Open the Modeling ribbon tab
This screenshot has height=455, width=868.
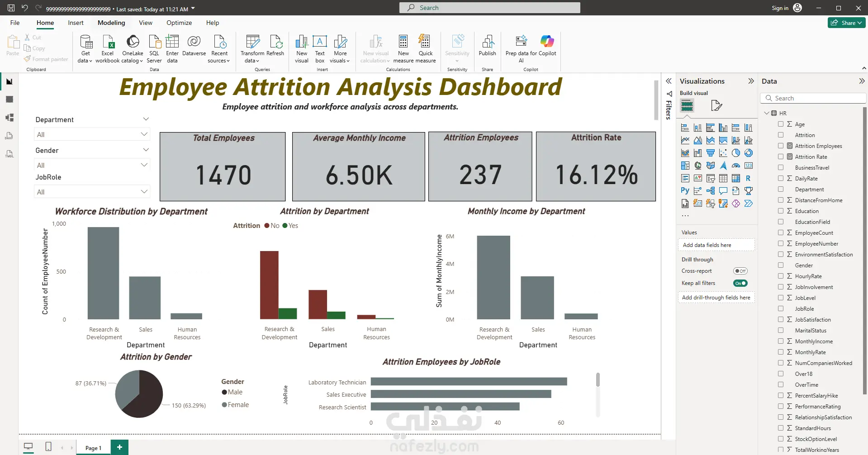click(111, 23)
